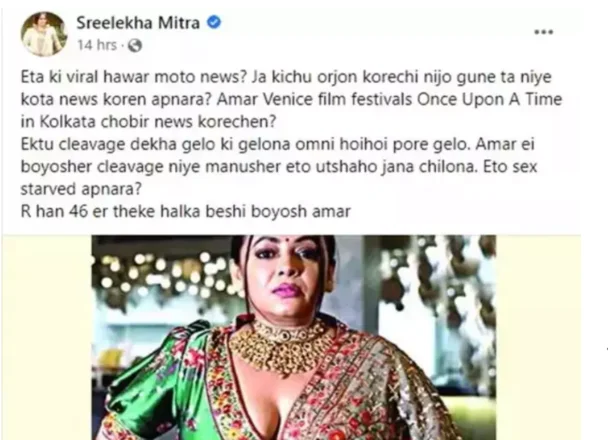Click the cream margin right of the photo
Viewport: 608px width, 440px height.
[538, 337]
